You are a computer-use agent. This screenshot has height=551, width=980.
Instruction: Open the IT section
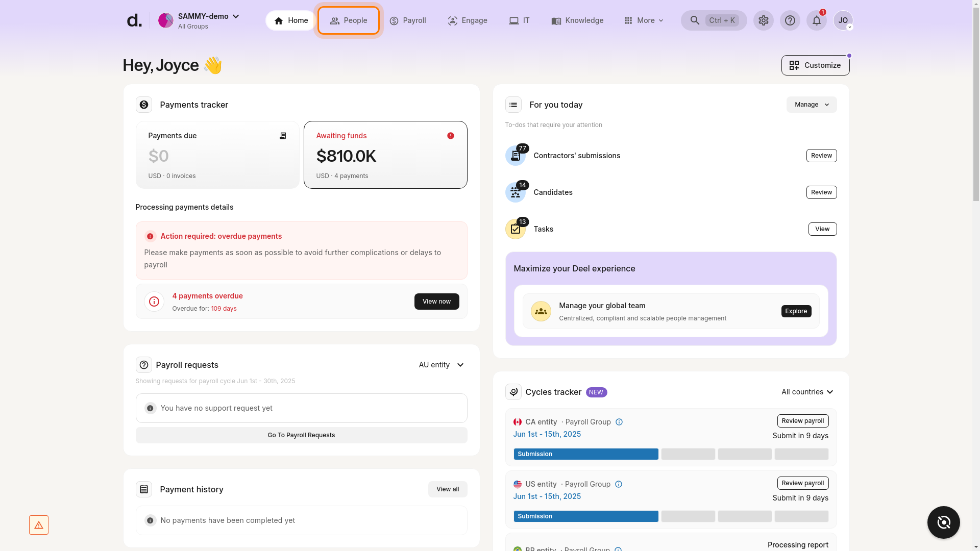coord(519,20)
